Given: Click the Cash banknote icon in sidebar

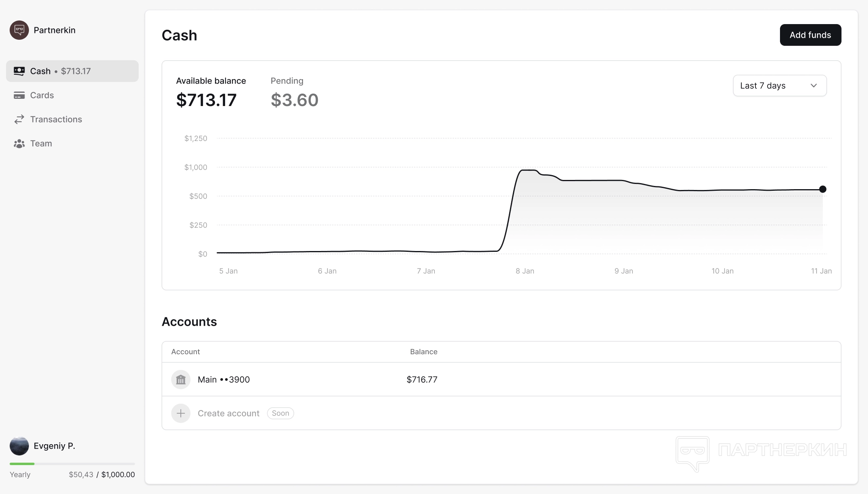Looking at the screenshot, I should click(19, 71).
